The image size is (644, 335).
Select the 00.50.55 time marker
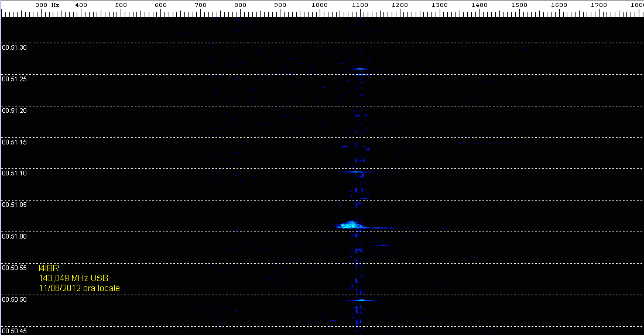tap(15, 268)
